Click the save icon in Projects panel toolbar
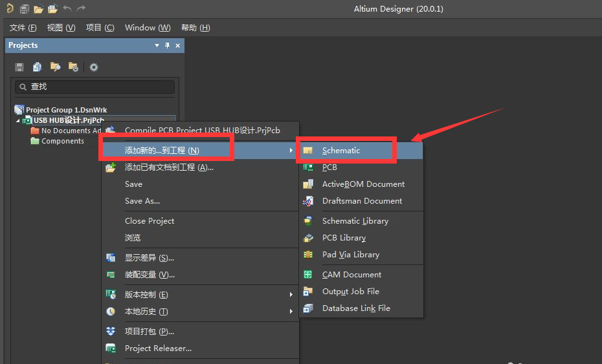This screenshot has width=602, height=364. tap(19, 67)
